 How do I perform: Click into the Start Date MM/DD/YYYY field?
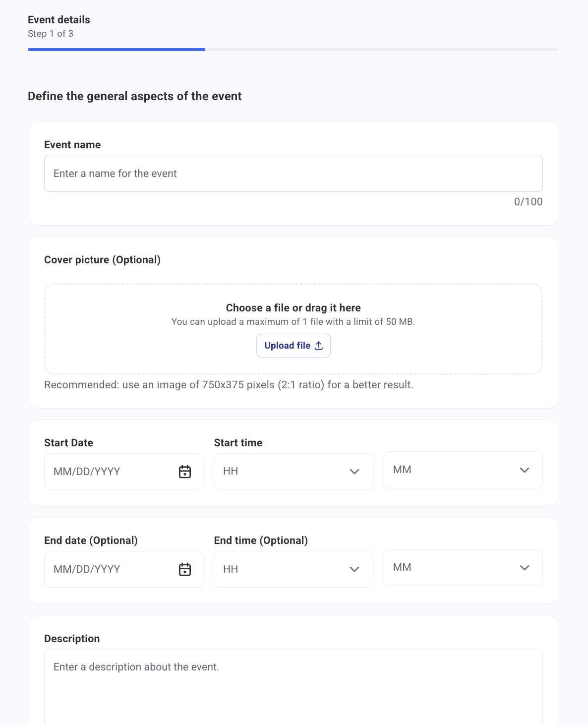pyautogui.click(x=109, y=472)
